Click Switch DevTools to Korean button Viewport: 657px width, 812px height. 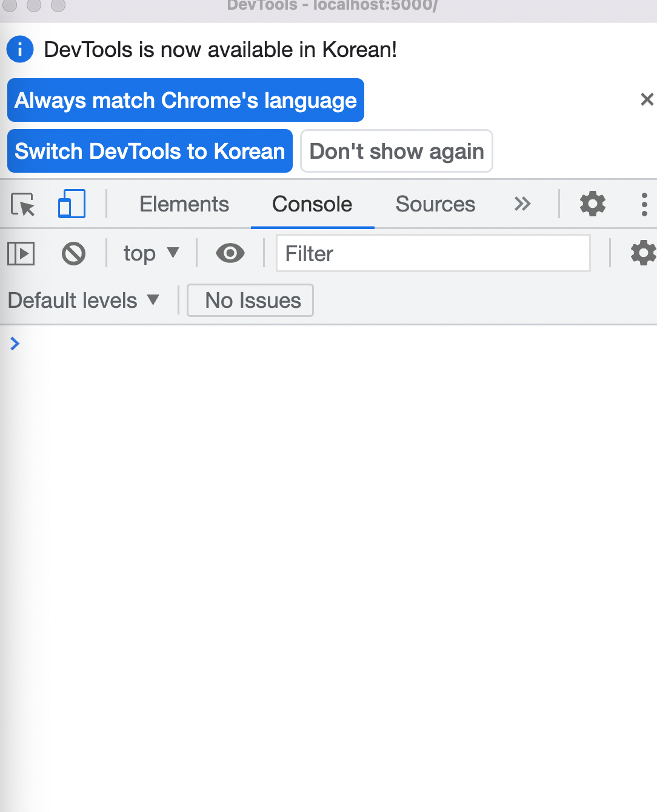click(x=150, y=151)
